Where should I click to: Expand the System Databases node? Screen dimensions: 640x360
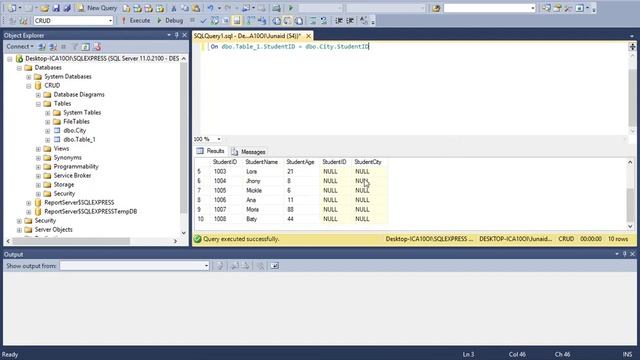click(x=29, y=77)
